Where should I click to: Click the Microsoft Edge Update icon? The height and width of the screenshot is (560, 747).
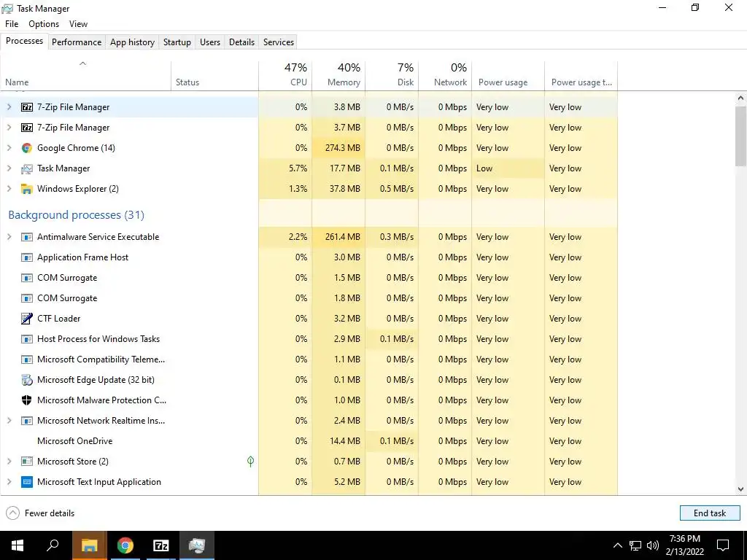tap(27, 380)
